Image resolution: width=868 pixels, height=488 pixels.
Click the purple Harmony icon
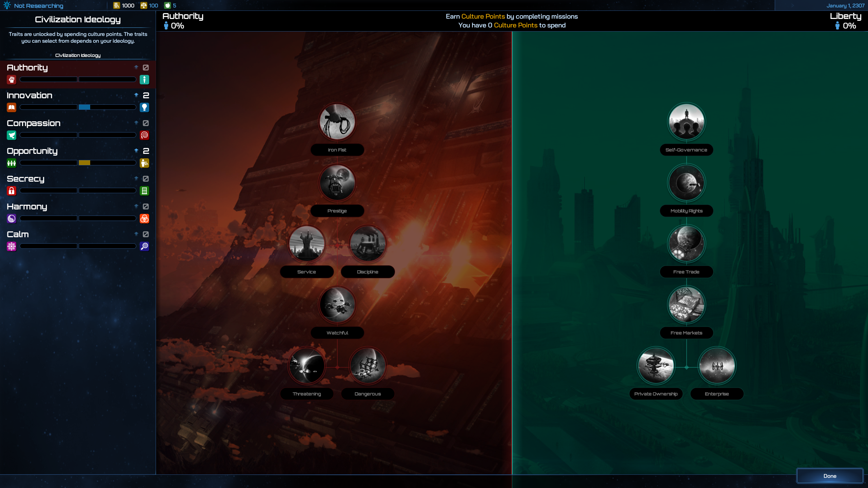pos(12,219)
